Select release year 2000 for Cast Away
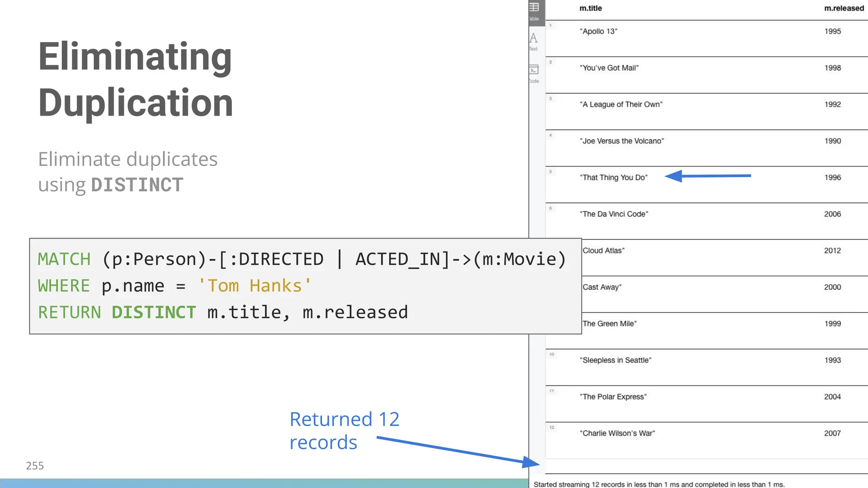 point(832,287)
